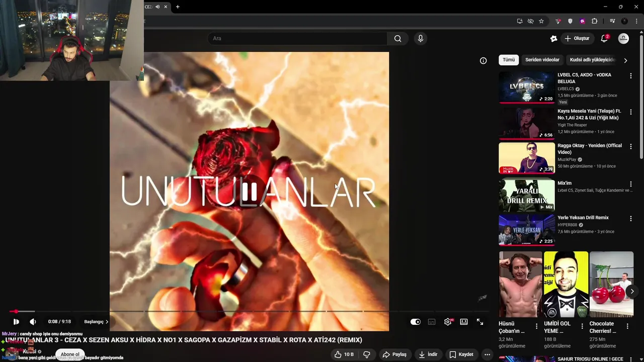This screenshot has height=362, width=644.
Task: Open the browser media control icon
Action: tap(612, 21)
